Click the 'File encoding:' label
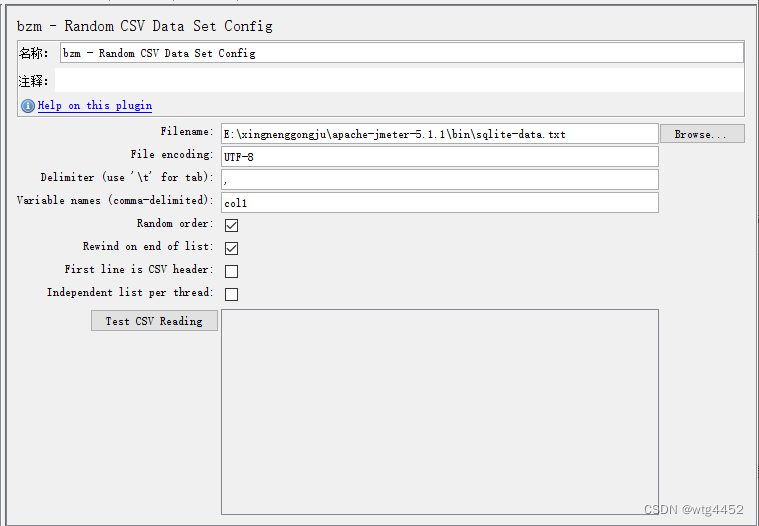The image size is (759, 526). click(172, 154)
